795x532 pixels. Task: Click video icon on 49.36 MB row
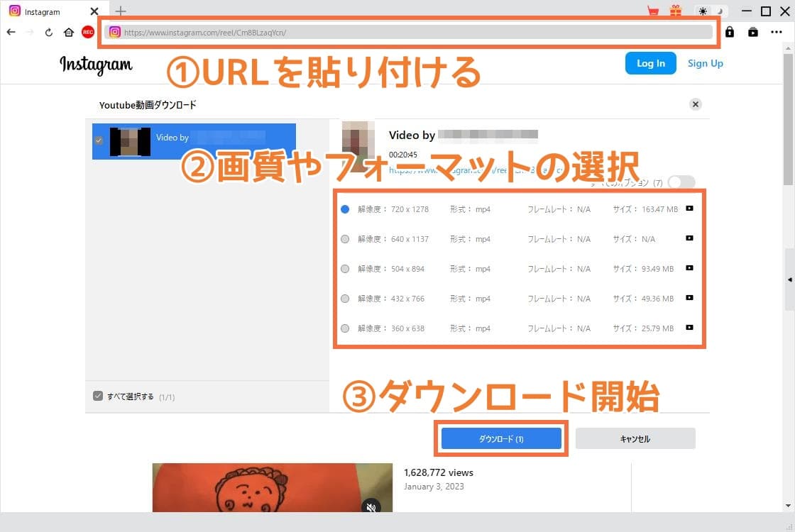click(689, 298)
